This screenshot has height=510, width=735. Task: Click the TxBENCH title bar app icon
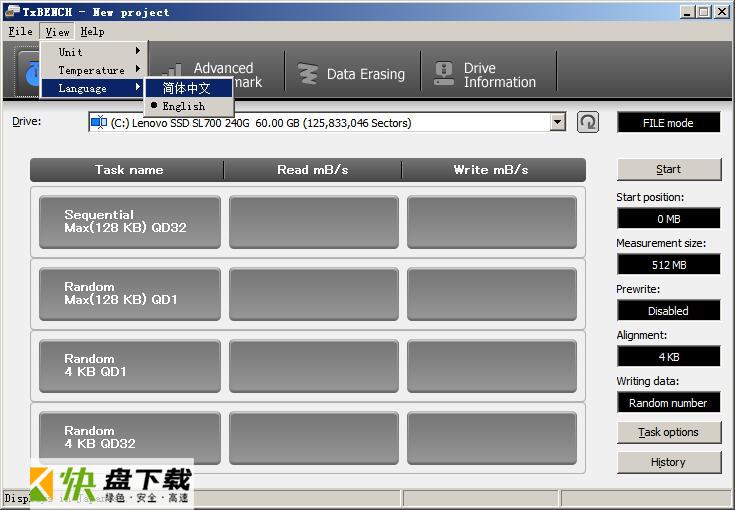point(11,11)
